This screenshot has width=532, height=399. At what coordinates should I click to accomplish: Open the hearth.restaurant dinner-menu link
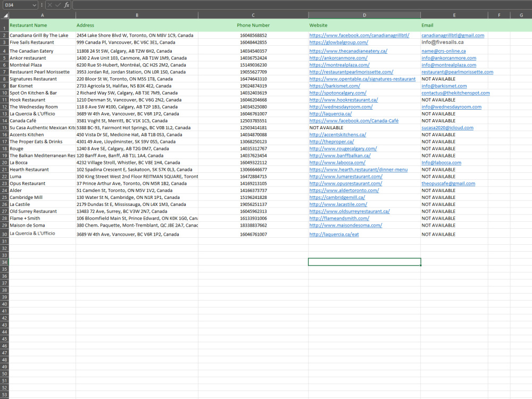[x=358, y=170]
